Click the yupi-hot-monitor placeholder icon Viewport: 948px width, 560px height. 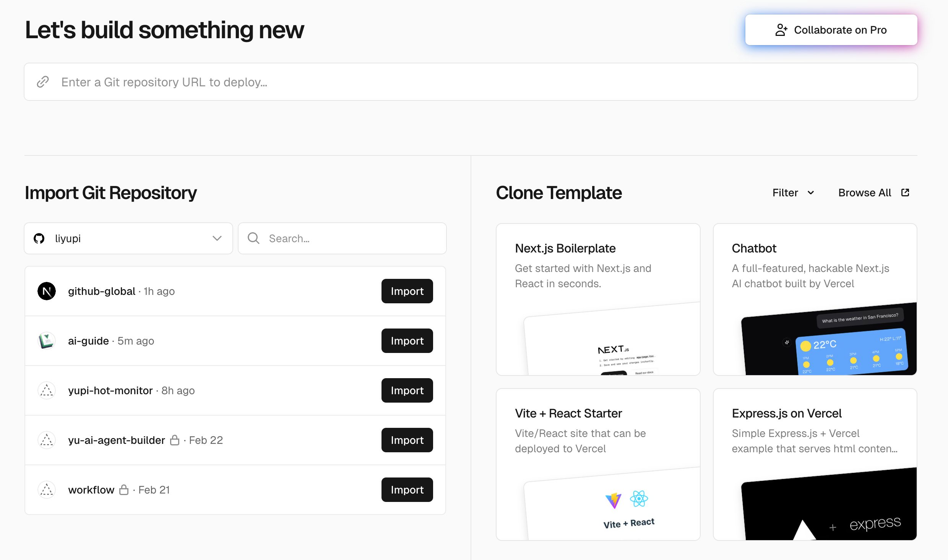(47, 390)
